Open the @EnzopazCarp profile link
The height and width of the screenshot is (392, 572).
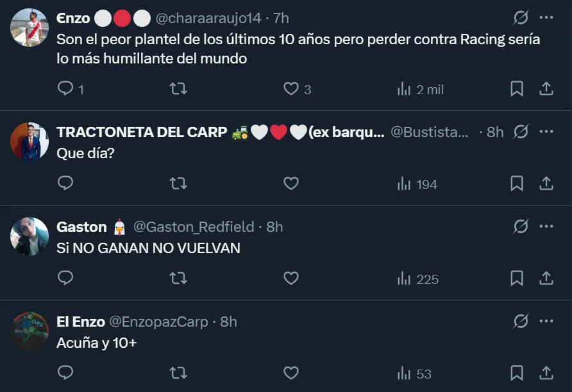click(x=158, y=322)
